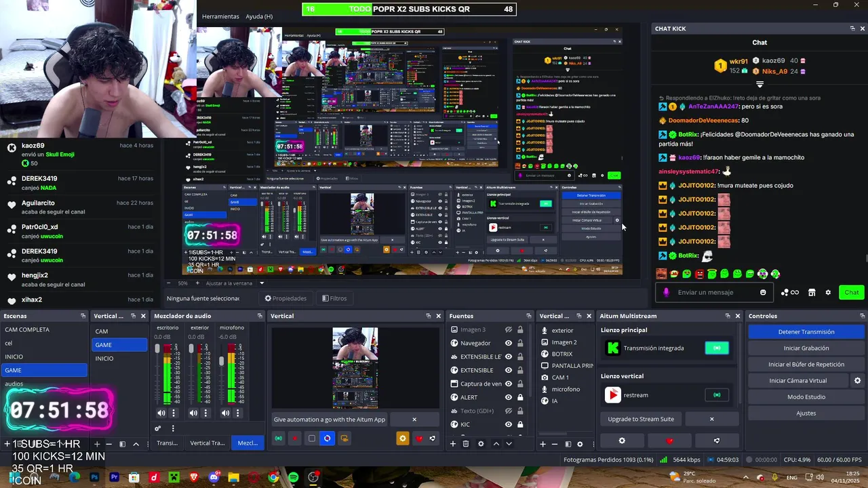Image resolution: width=868 pixels, height=488 pixels.
Task: Adjust escritorio volume fader
Action: 157,348
